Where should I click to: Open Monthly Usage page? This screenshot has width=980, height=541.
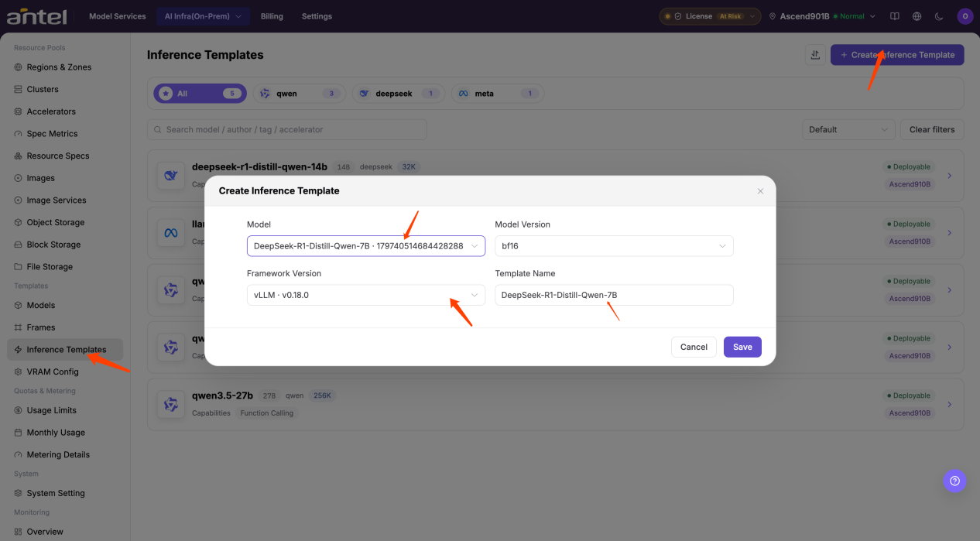pos(65,433)
